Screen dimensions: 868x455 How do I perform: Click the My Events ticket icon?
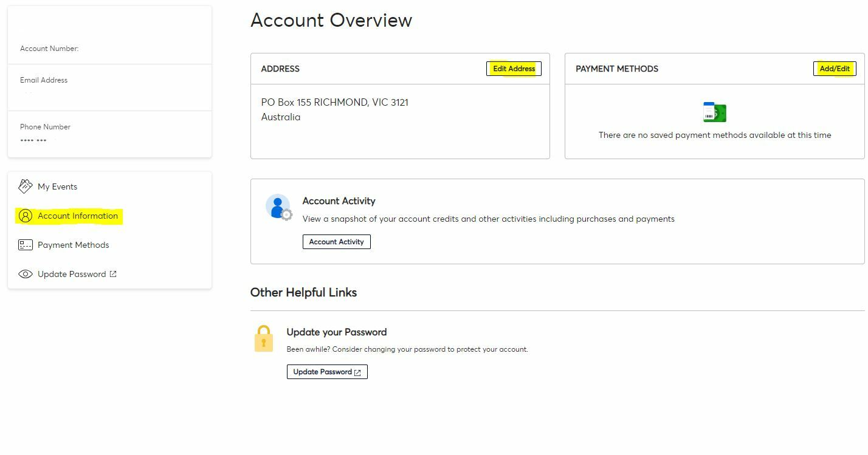pyautogui.click(x=25, y=186)
